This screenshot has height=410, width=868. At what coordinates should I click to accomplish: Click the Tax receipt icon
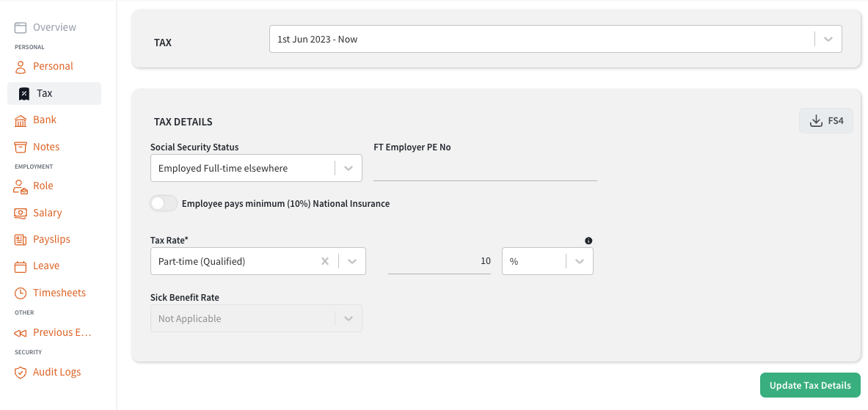click(23, 93)
